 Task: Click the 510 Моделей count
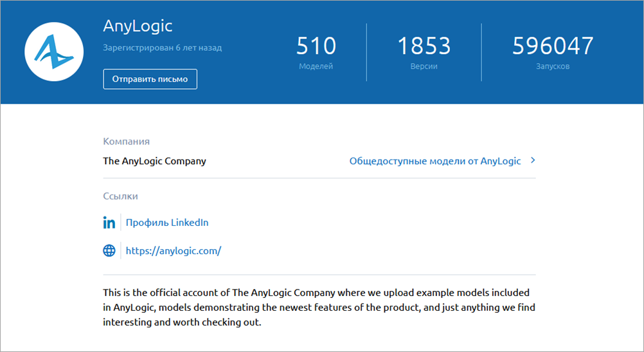(316, 52)
